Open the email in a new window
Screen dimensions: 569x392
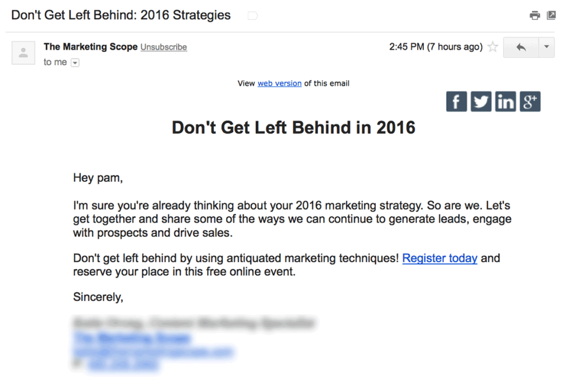551,15
